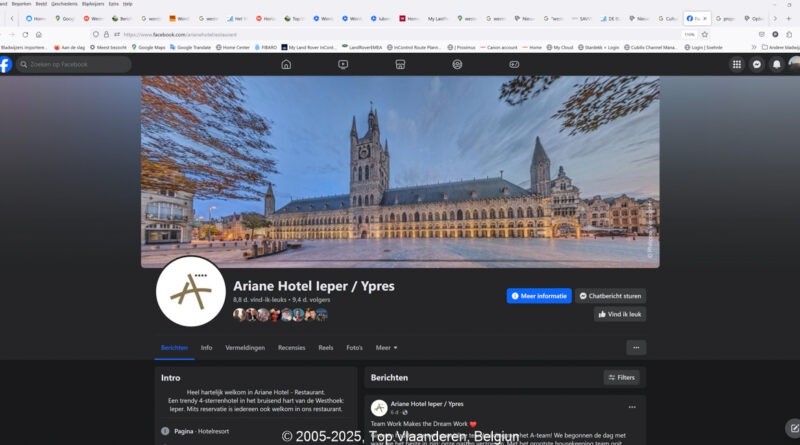Click the post author avatar
The height and width of the screenshot is (445, 800).
coord(379,408)
